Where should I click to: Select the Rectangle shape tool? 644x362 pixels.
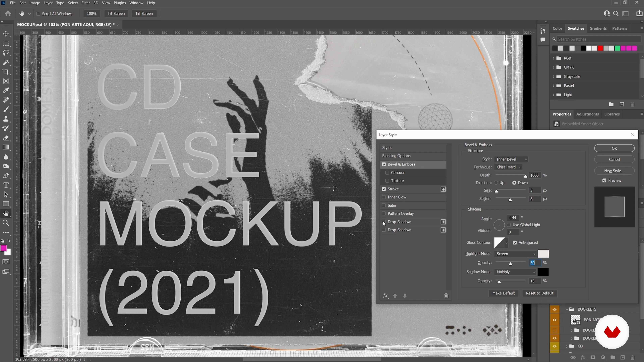[x=6, y=204]
